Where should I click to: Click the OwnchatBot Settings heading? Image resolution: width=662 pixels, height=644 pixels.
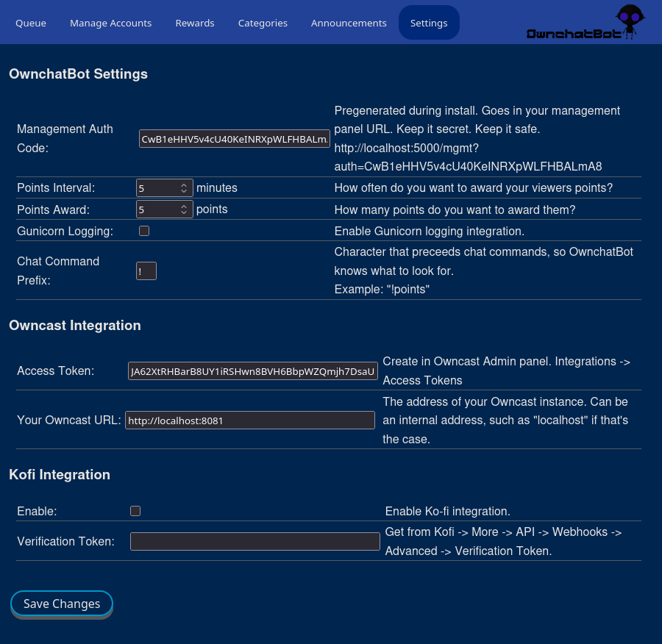click(x=78, y=74)
